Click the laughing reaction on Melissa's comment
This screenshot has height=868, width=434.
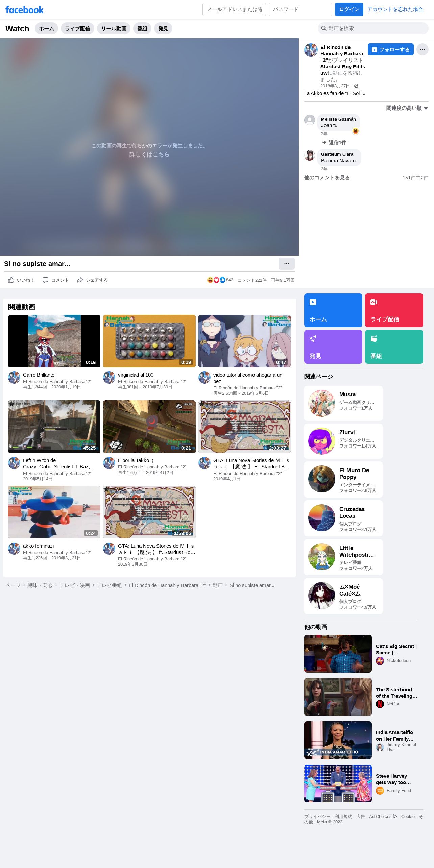click(355, 131)
